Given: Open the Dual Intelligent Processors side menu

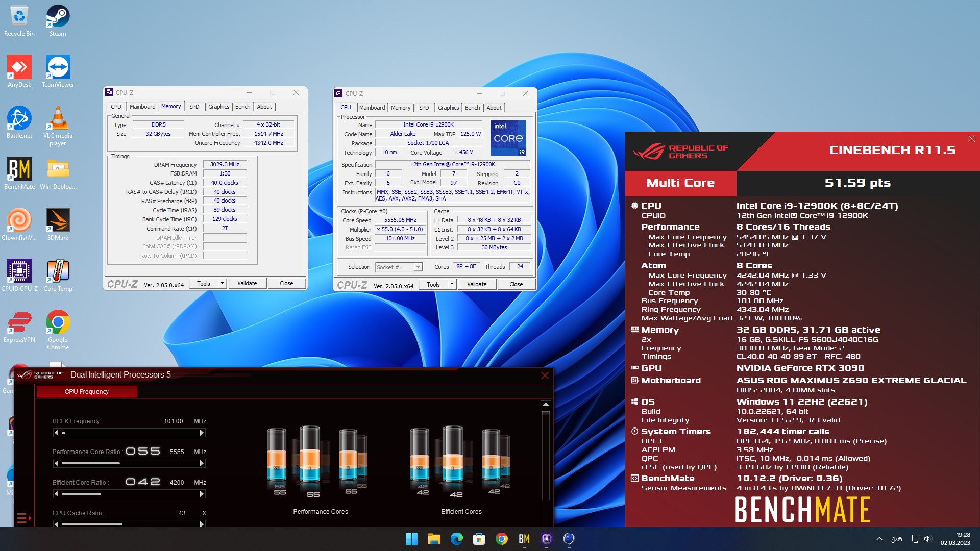Looking at the screenshot, I should click(x=23, y=518).
